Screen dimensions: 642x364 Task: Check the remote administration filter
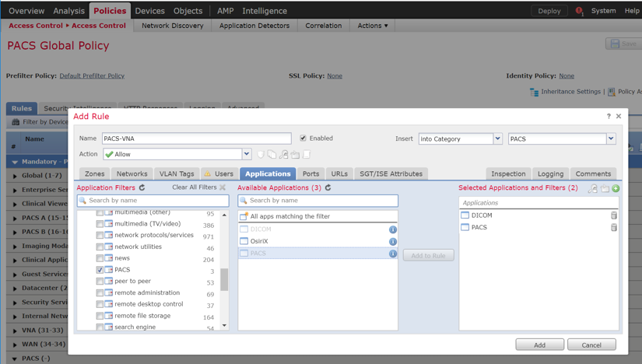point(100,292)
